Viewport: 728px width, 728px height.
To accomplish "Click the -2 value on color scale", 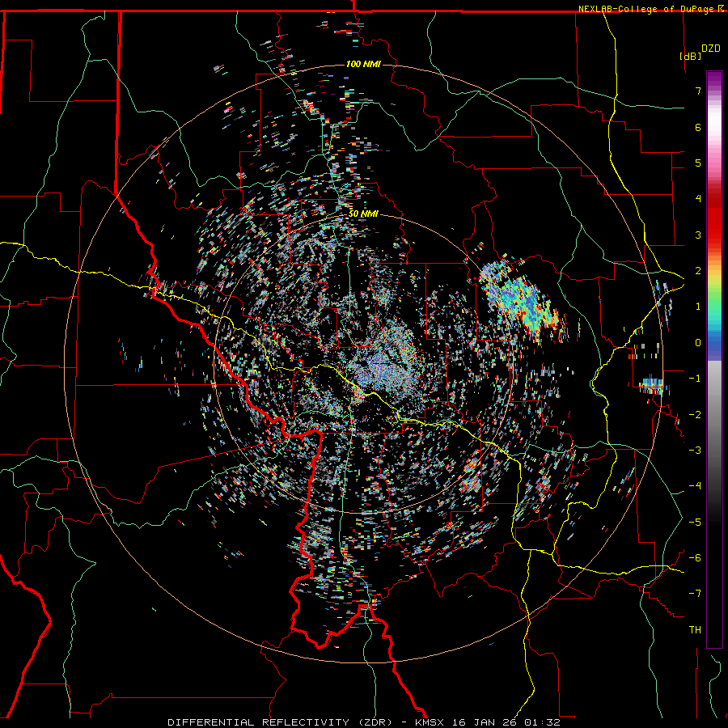I will click(695, 414).
